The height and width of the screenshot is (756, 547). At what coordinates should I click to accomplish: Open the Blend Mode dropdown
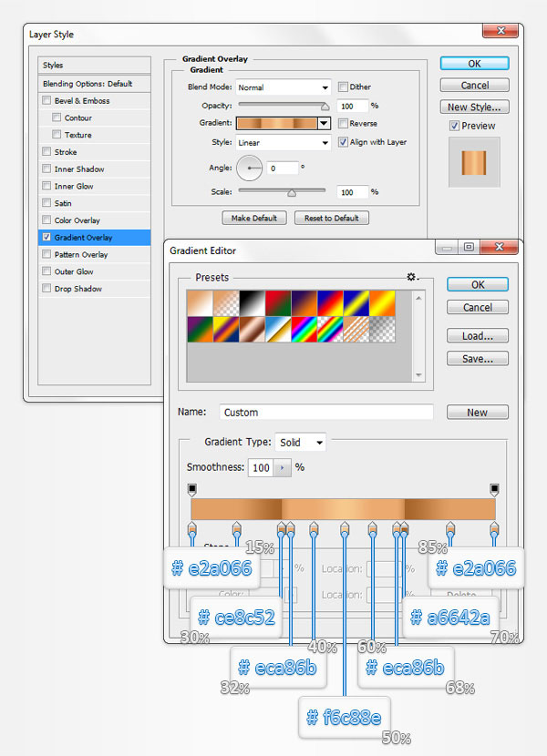283,87
